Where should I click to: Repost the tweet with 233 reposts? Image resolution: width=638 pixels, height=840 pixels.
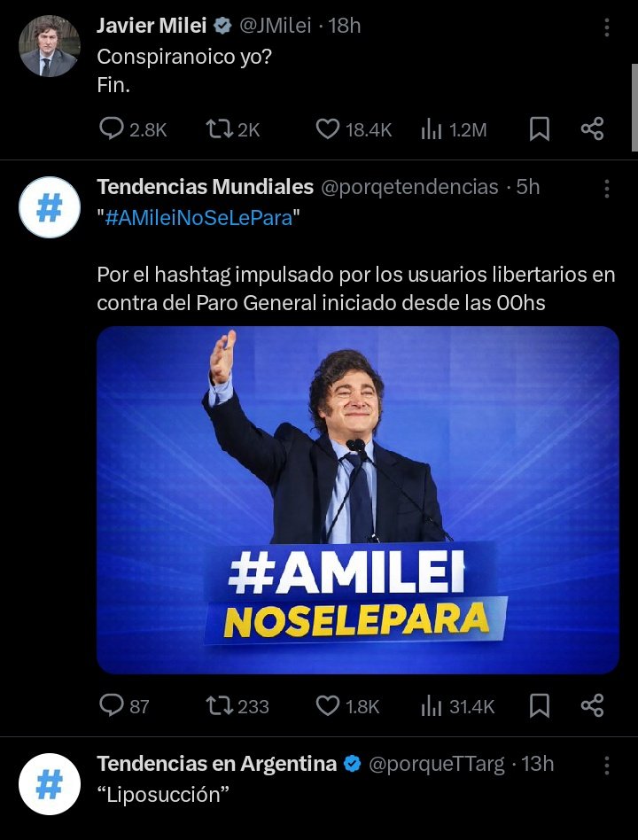point(218,705)
